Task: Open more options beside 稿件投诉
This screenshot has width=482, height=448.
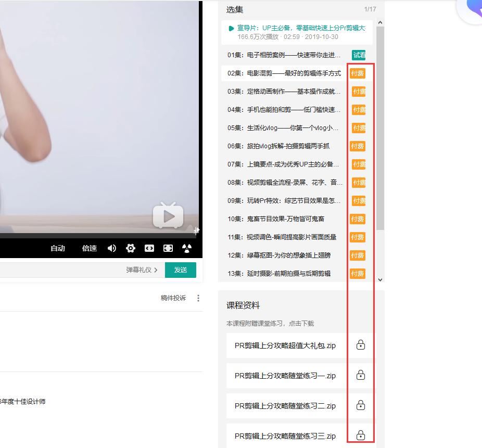Action: pyautogui.click(x=198, y=297)
